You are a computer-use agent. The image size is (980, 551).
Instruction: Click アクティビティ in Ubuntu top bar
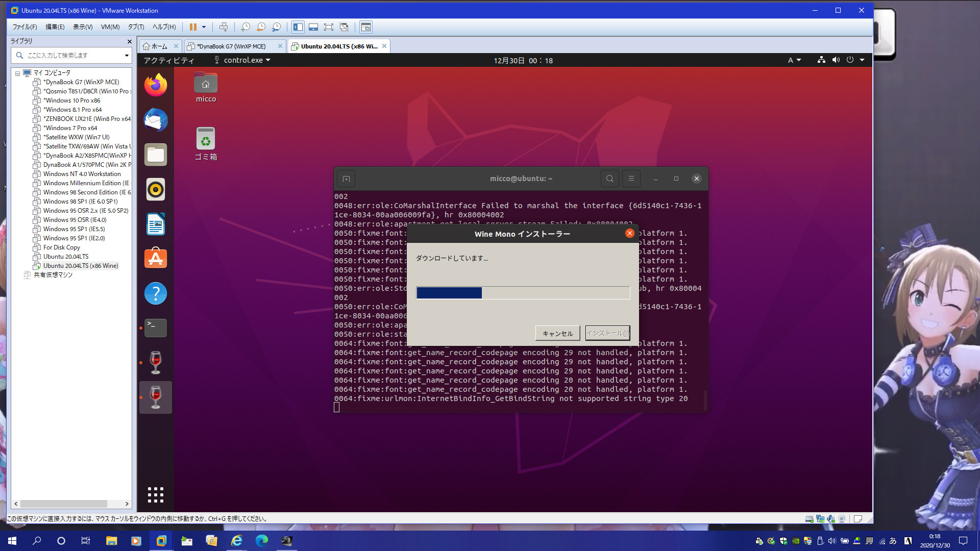169,60
